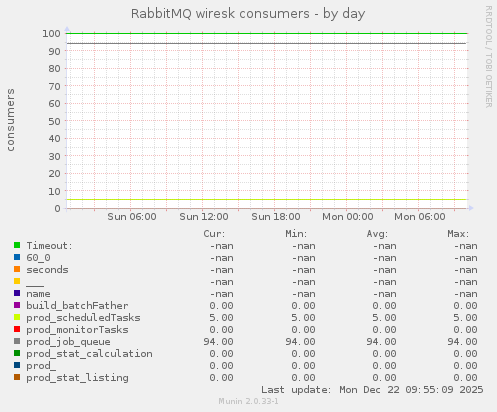This screenshot has height=412, width=497.
Task: Click the 'Sun 12:00' x-axis label
Action: (204, 217)
